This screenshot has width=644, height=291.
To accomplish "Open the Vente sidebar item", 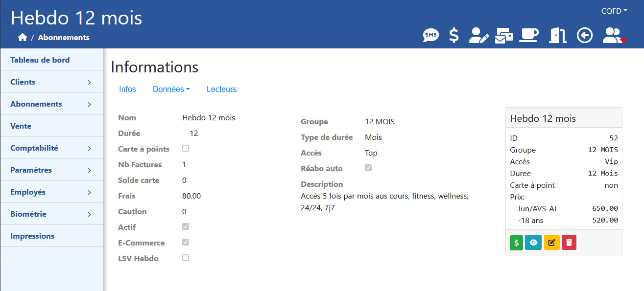I will click(52, 126).
